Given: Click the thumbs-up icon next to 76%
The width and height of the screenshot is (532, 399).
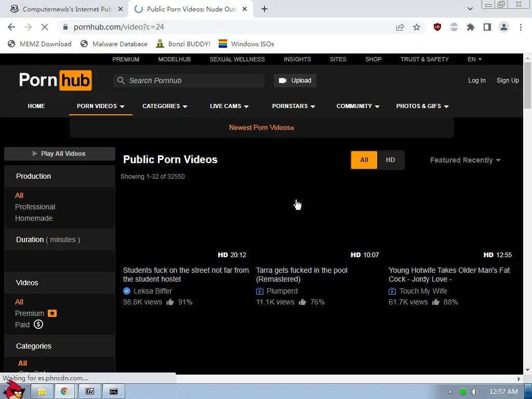Looking at the screenshot, I should click(x=302, y=302).
